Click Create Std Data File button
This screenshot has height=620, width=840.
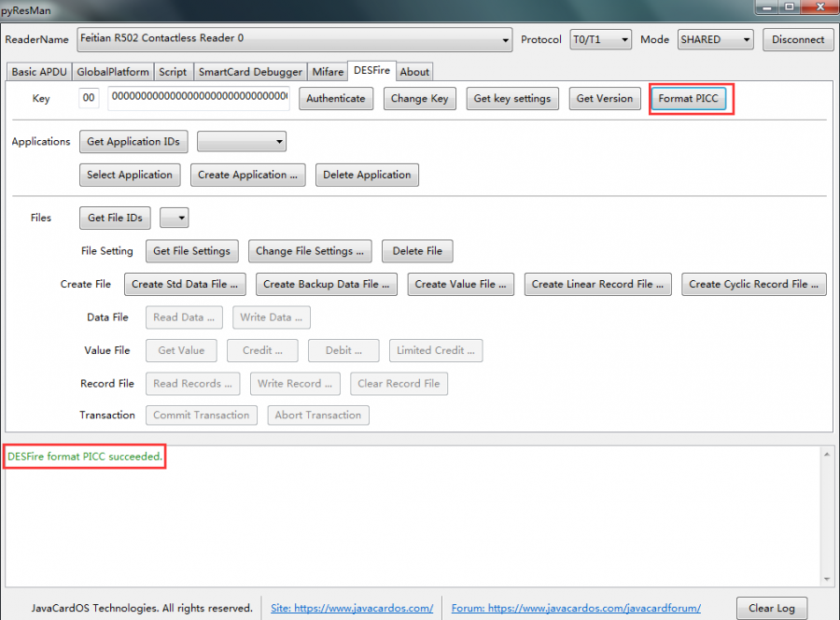[185, 285]
